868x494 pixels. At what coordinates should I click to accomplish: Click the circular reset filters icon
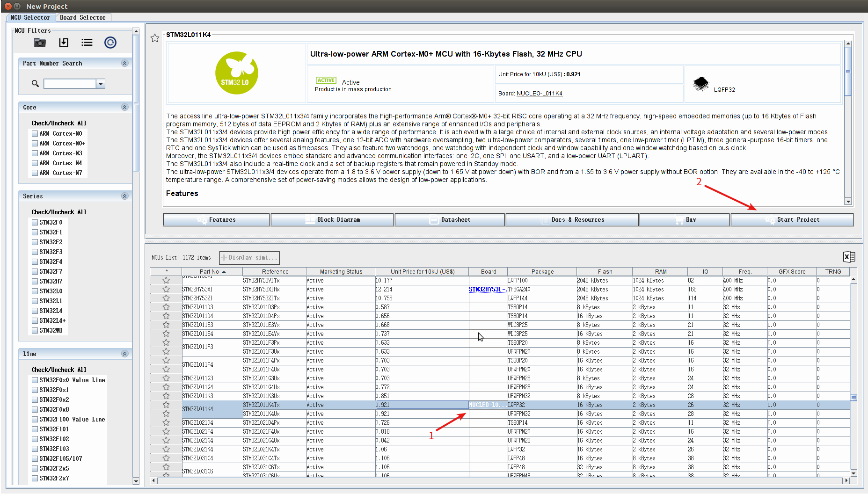(110, 43)
